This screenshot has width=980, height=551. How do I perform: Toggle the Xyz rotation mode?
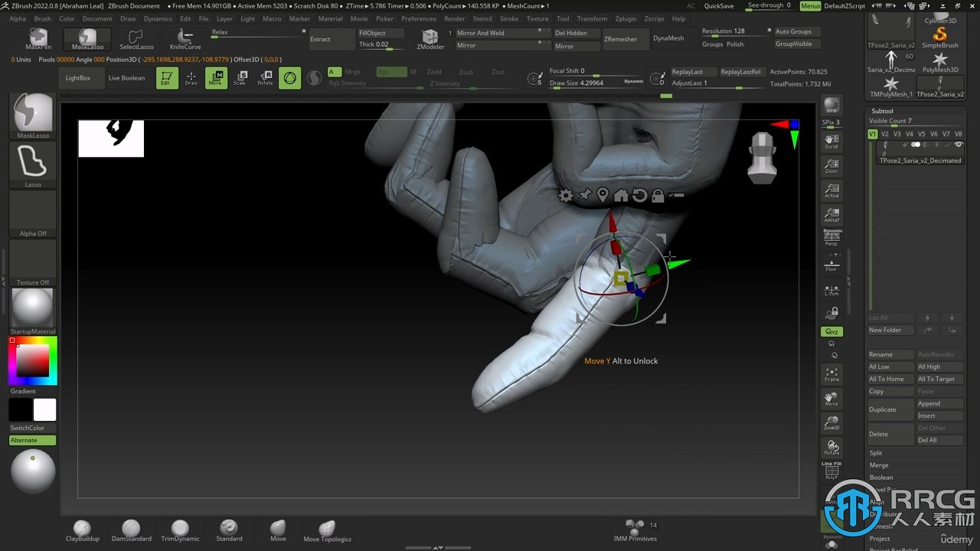point(831,331)
